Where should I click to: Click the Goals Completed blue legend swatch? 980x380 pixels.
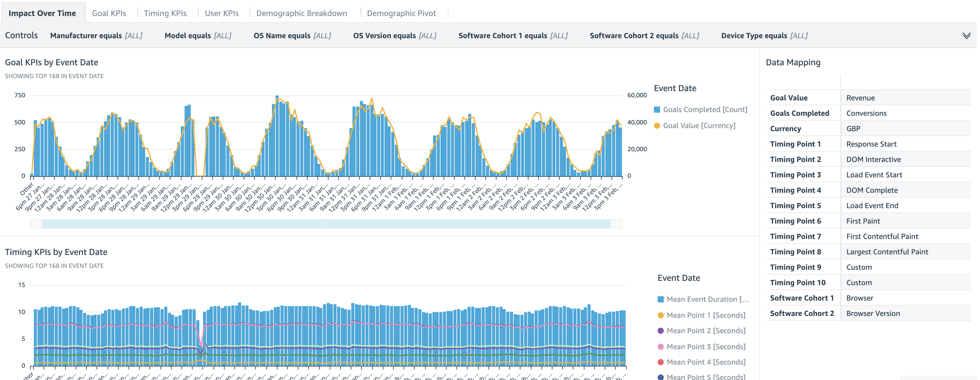pyautogui.click(x=657, y=110)
